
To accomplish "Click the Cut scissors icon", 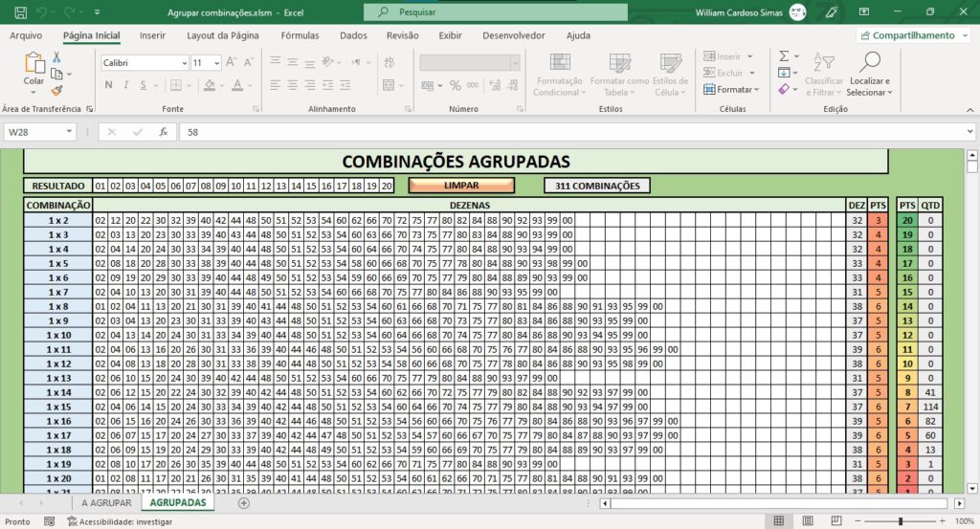I will pyautogui.click(x=56, y=57).
